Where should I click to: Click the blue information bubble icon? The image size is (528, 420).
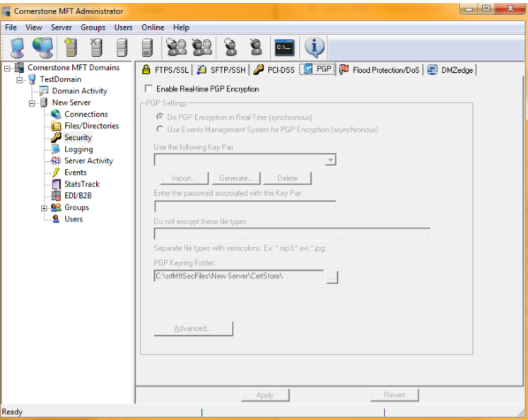point(314,47)
